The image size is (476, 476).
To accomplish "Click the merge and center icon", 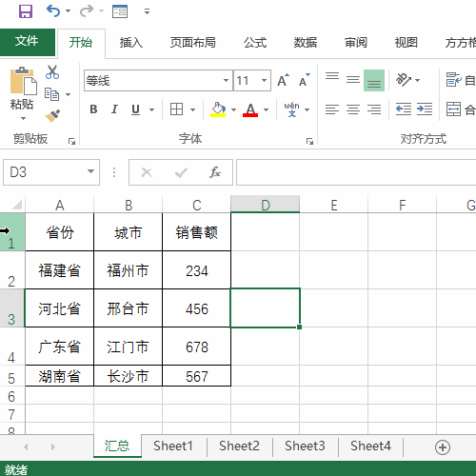I will pyautogui.click(x=453, y=109).
